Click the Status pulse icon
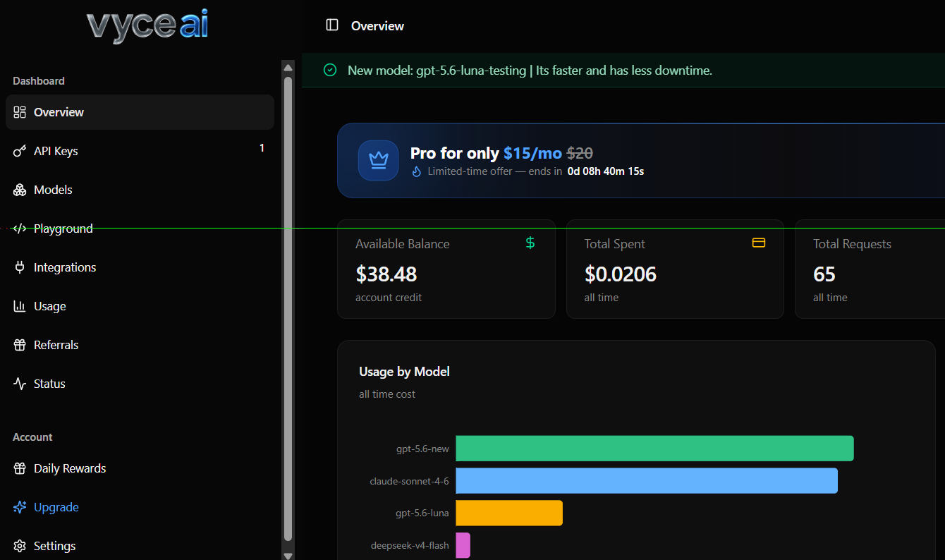The image size is (945, 560). pos(20,384)
